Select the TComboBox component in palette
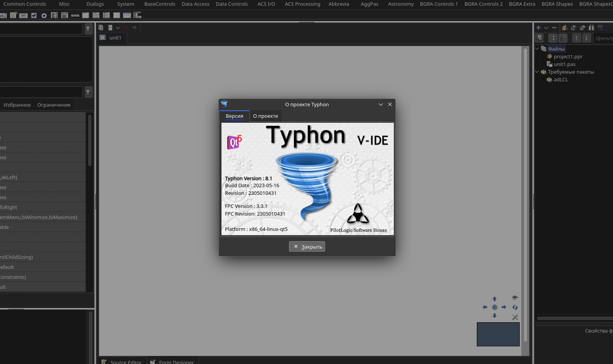The height and width of the screenshot is (364, 613). (64, 15)
